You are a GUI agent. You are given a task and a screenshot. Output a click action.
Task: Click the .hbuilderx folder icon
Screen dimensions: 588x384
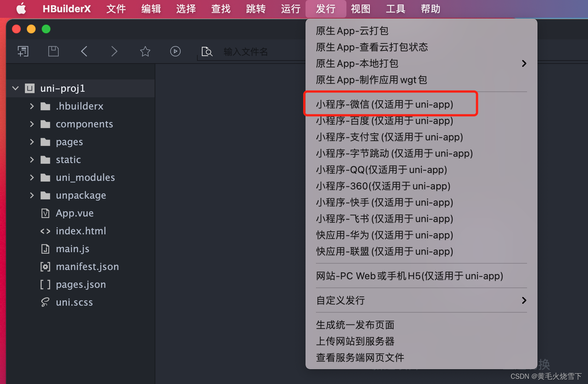click(45, 106)
